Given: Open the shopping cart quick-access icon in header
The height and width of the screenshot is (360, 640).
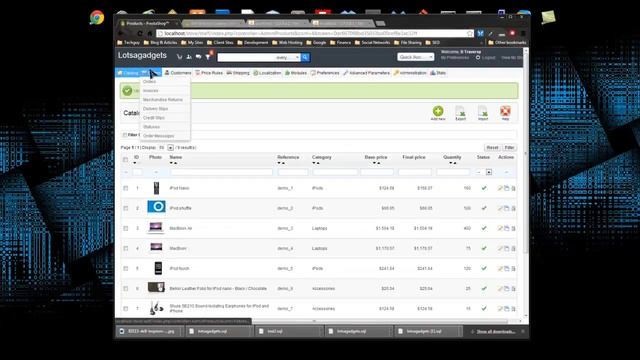Looking at the screenshot, I should 179,57.
